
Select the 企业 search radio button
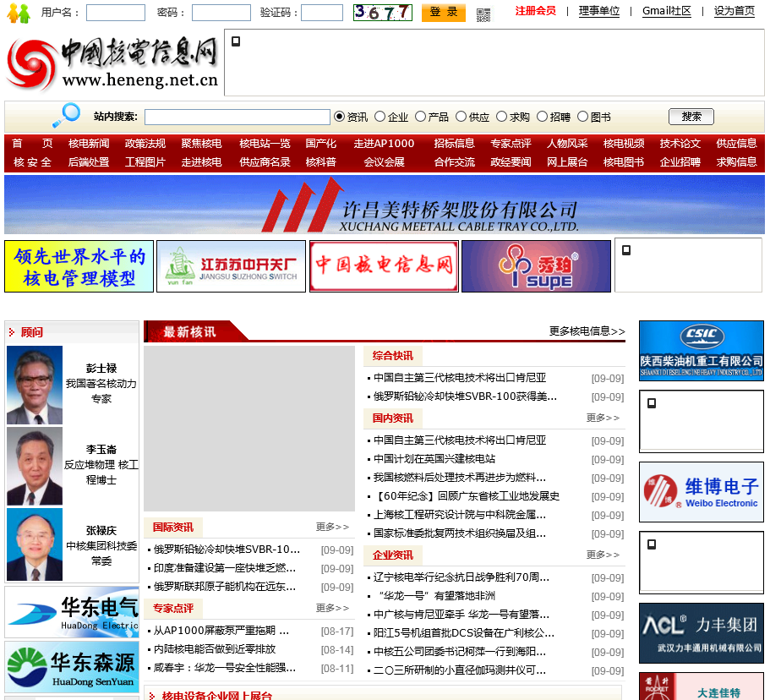(380, 117)
